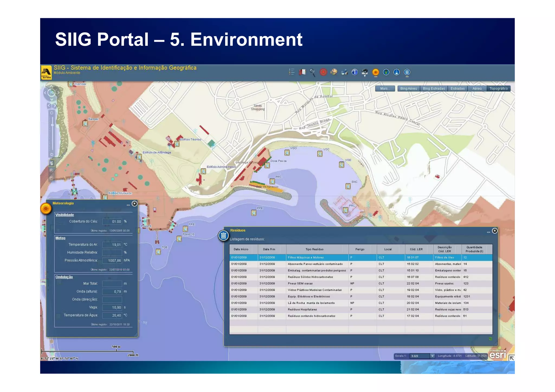Viewport: 555px width, 392px height.
Task: Click the Edifício Administrativo marker
Action: pyautogui.click(x=203, y=171)
